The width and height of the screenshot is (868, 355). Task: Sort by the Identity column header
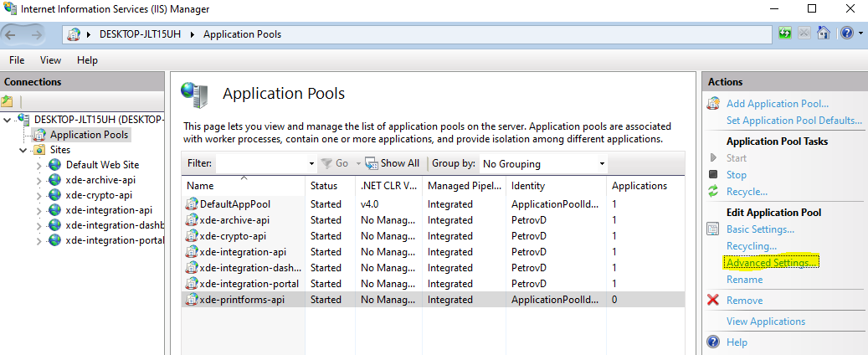556,186
